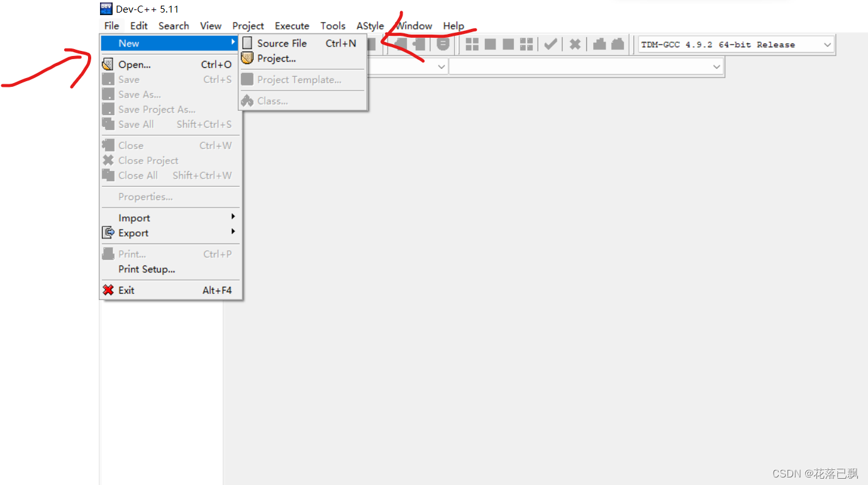The height and width of the screenshot is (485, 868).
Task: Choose Open... from the File menu
Action: (x=170, y=64)
